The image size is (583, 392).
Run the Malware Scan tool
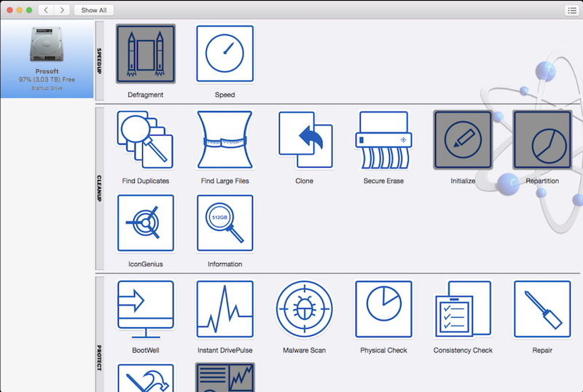pyautogui.click(x=305, y=309)
